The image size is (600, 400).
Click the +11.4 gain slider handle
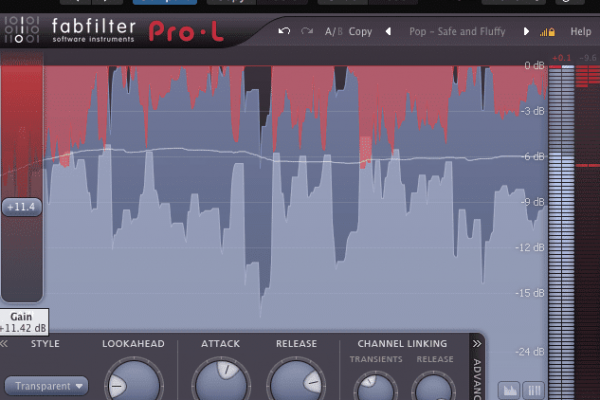pyautogui.click(x=22, y=207)
